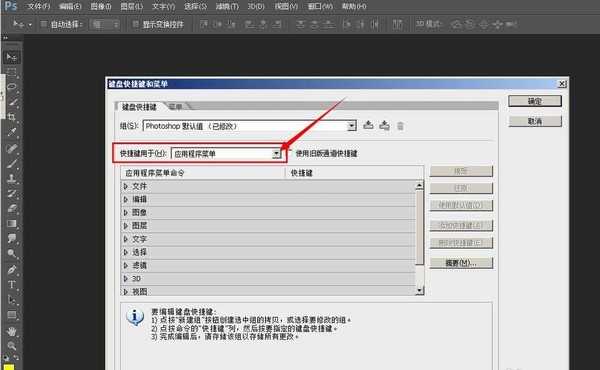Select the Gradient tool
The image size is (600, 370).
pos(11,223)
